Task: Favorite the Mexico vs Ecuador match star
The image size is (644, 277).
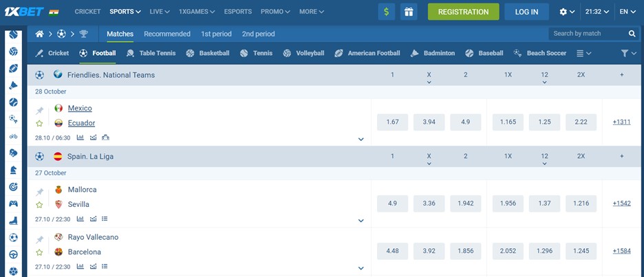Action: pyautogui.click(x=39, y=124)
